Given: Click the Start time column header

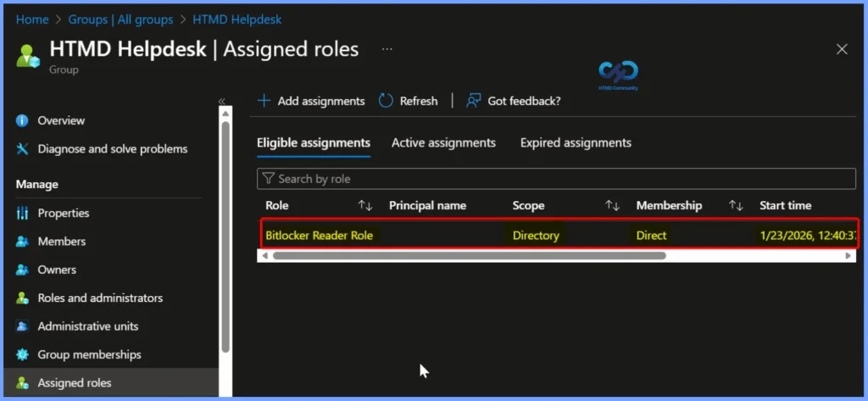Looking at the screenshot, I should click(x=786, y=205).
